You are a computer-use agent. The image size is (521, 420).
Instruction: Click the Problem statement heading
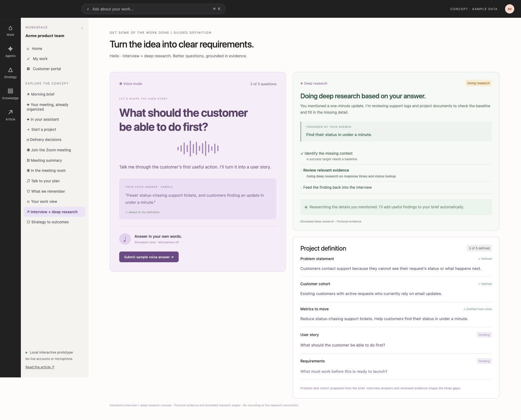(317, 259)
